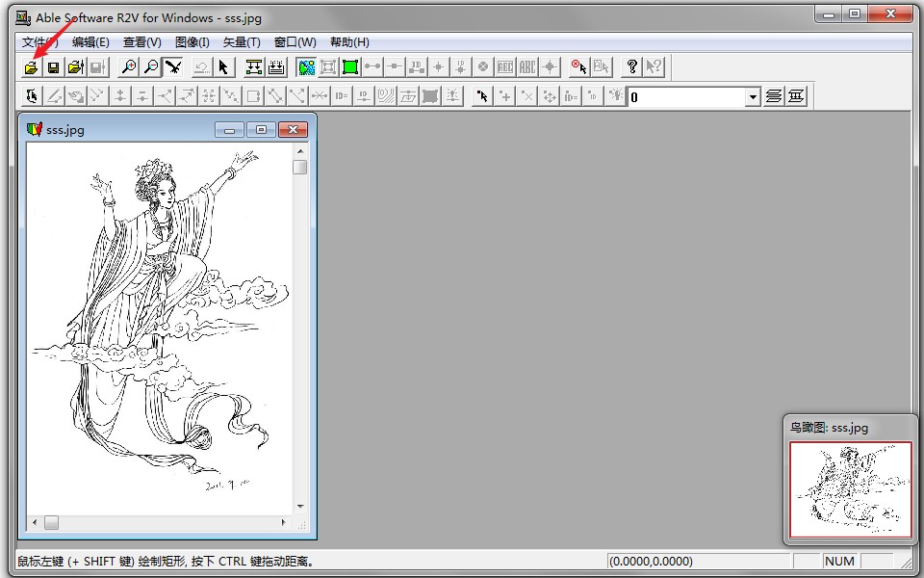
Task: Toggle the pressed pan tool button
Action: tap(173, 67)
